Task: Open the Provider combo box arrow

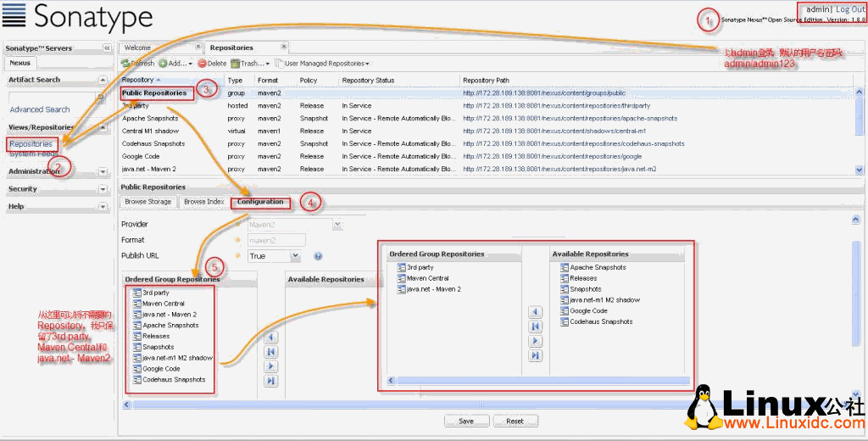Action: pos(337,225)
